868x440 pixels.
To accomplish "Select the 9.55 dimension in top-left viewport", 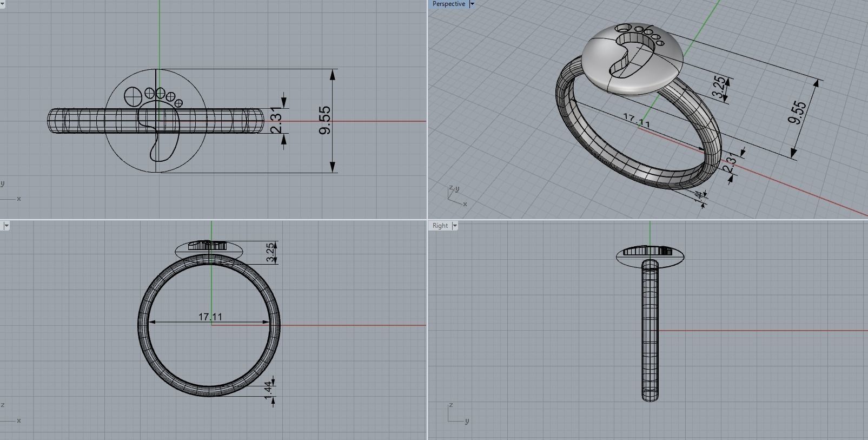I will pyautogui.click(x=325, y=120).
